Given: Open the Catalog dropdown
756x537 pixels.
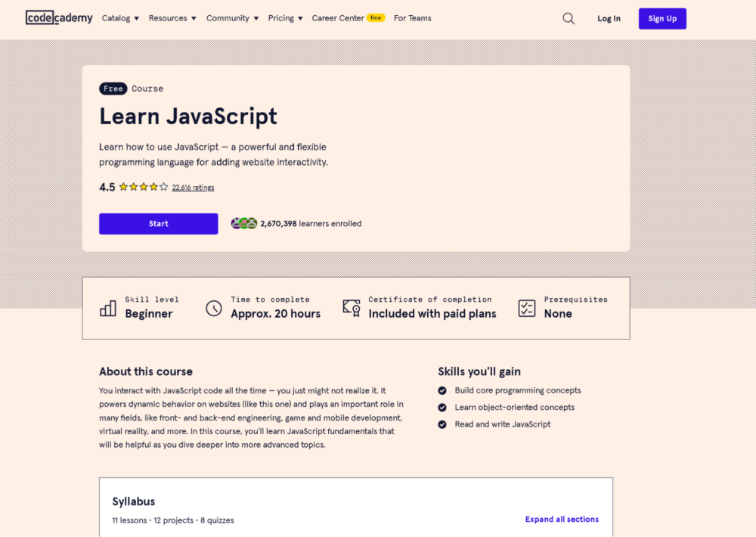Looking at the screenshot, I should tap(120, 17).
